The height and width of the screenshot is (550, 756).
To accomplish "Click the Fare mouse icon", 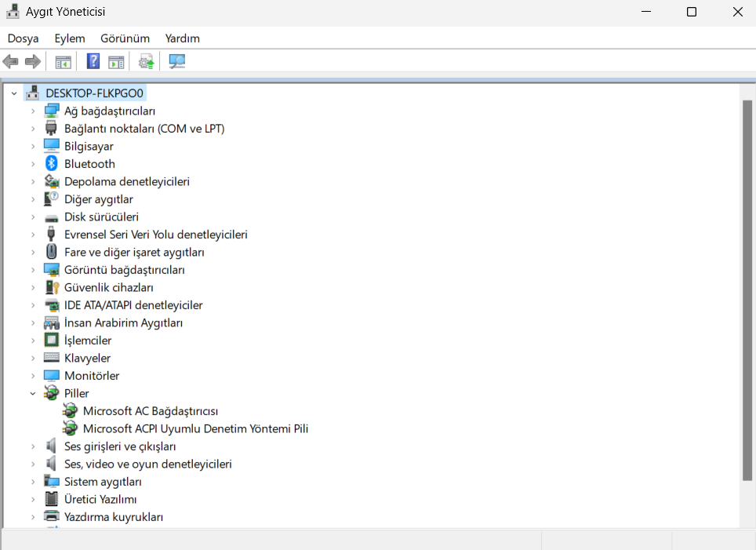I will pos(51,252).
